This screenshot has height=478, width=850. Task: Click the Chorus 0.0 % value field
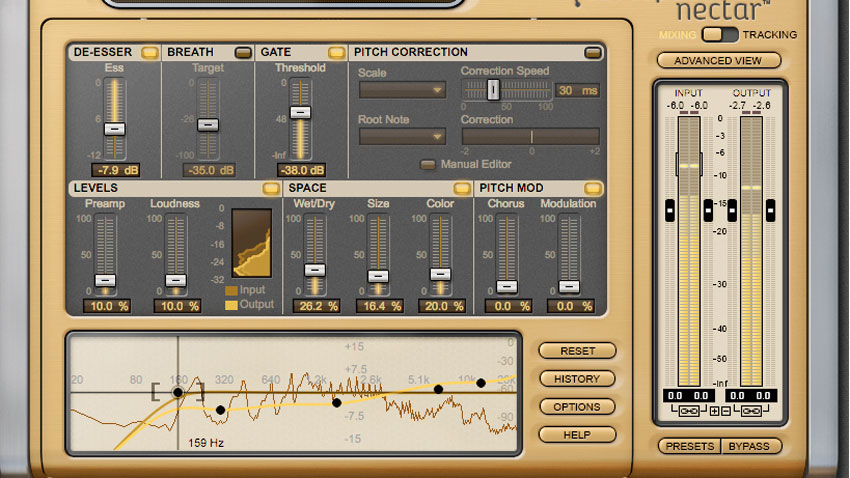point(509,306)
